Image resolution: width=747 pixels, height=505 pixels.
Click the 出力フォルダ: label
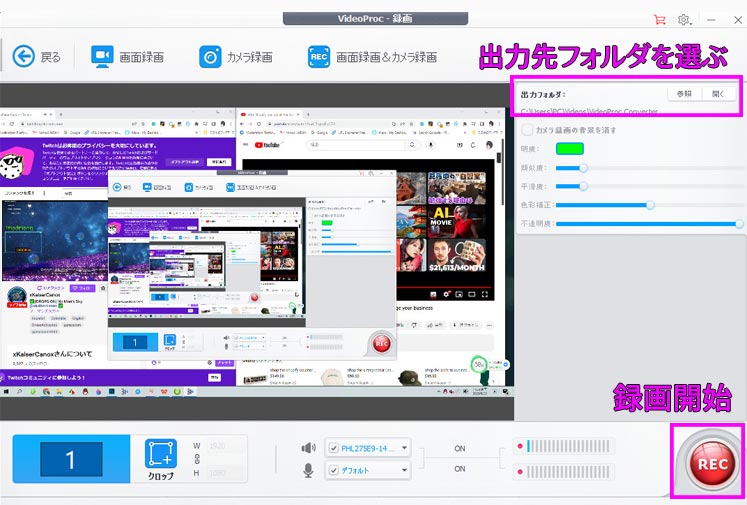[x=543, y=94]
